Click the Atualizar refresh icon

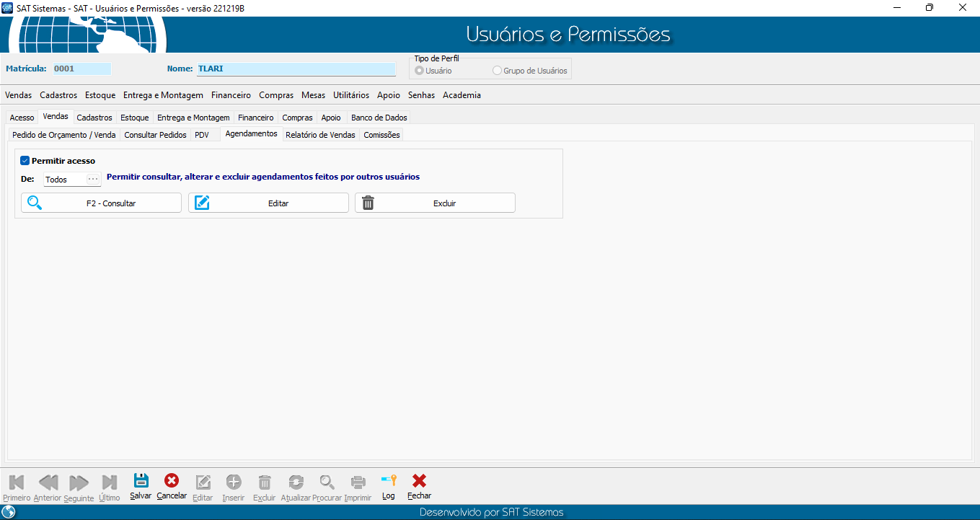click(x=296, y=482)
